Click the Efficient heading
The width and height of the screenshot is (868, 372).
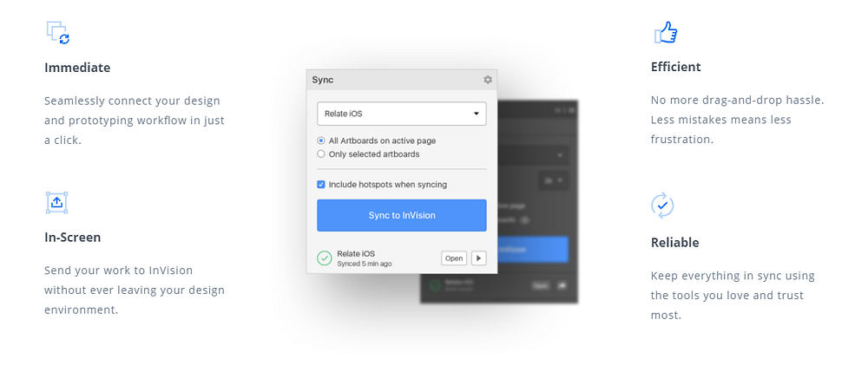(676, 67)
